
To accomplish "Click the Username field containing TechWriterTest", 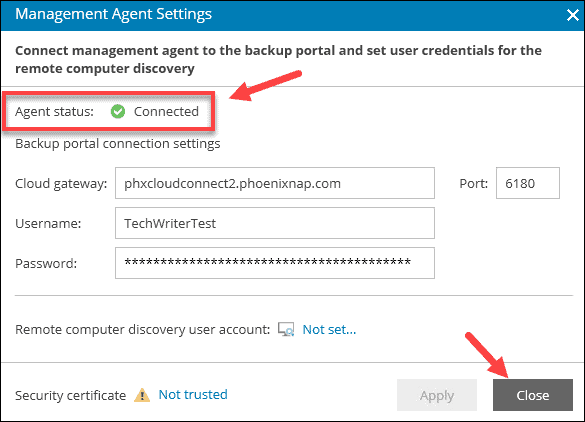I will 275,223.
